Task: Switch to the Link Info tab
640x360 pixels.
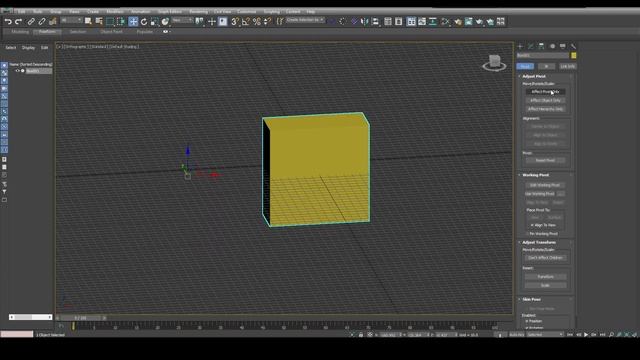Action: click(567, 66)
